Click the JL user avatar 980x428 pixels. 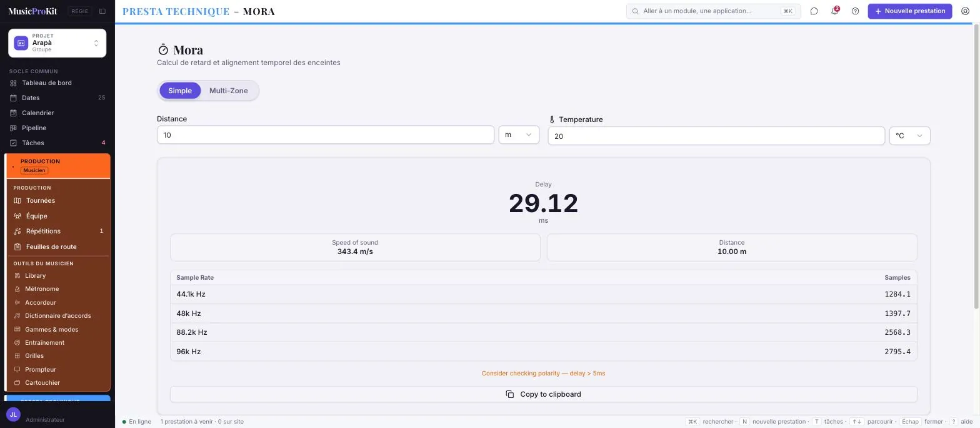(x=13, y=414)
